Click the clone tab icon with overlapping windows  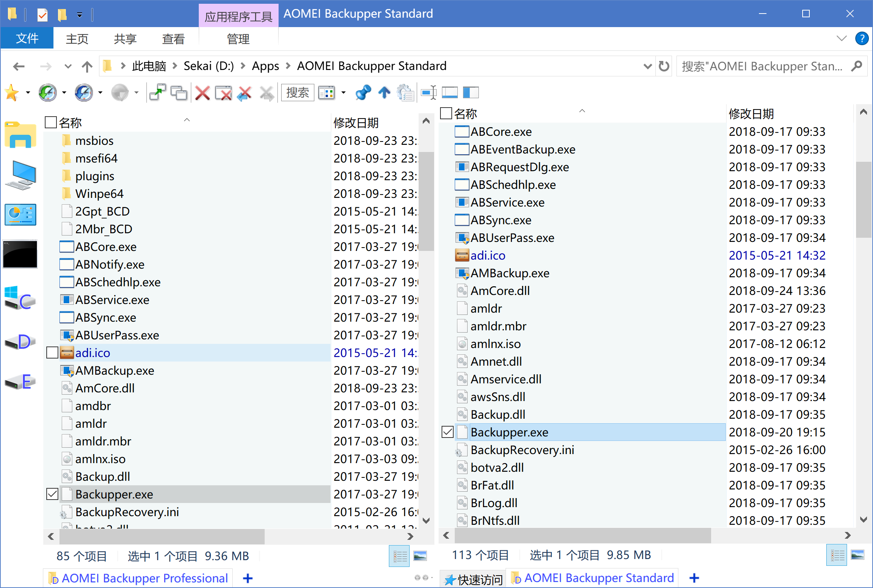pos(179,93)
